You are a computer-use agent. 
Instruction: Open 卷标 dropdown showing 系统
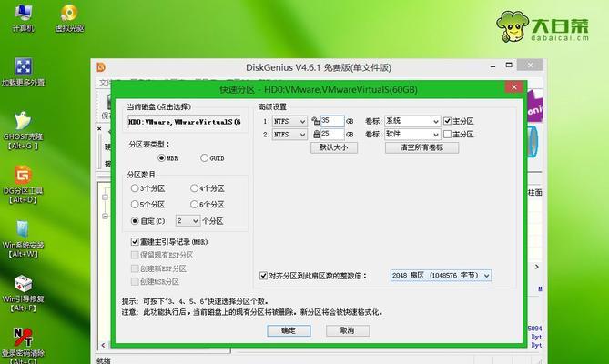pos(412,121)
